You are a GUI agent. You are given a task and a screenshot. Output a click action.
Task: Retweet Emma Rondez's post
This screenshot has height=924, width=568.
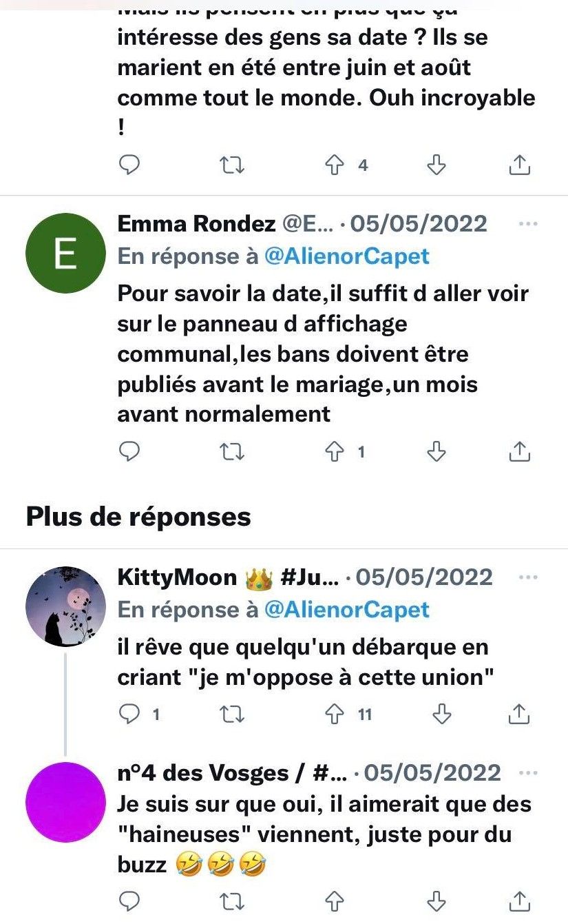[x=231, y=452]
